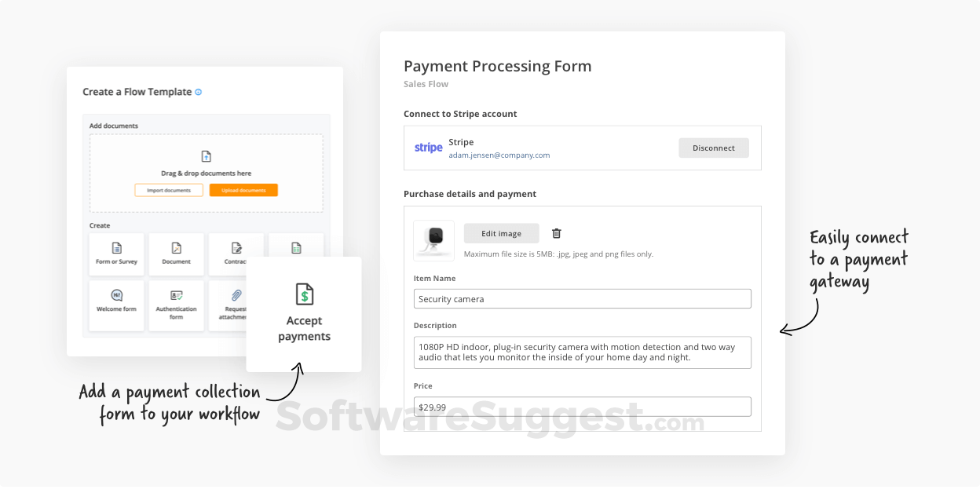Image resolution: width=980 pixels, height=493 pixels.
Task: Delete product image with trash icon
Action: [x=557, y=233]
